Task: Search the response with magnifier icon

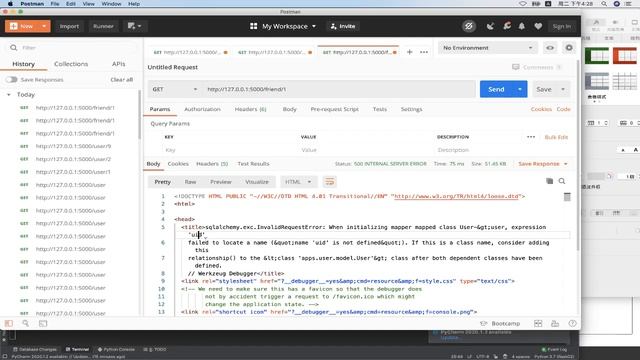Action: click(x=562, y=181)
